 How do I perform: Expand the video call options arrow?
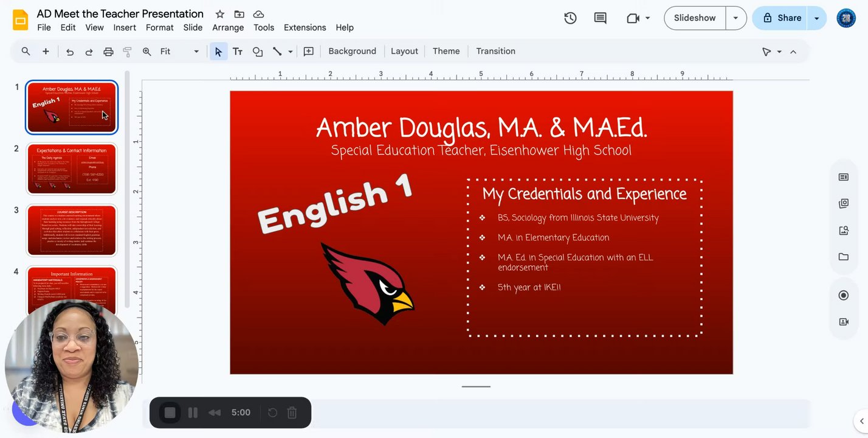[647, 18]
